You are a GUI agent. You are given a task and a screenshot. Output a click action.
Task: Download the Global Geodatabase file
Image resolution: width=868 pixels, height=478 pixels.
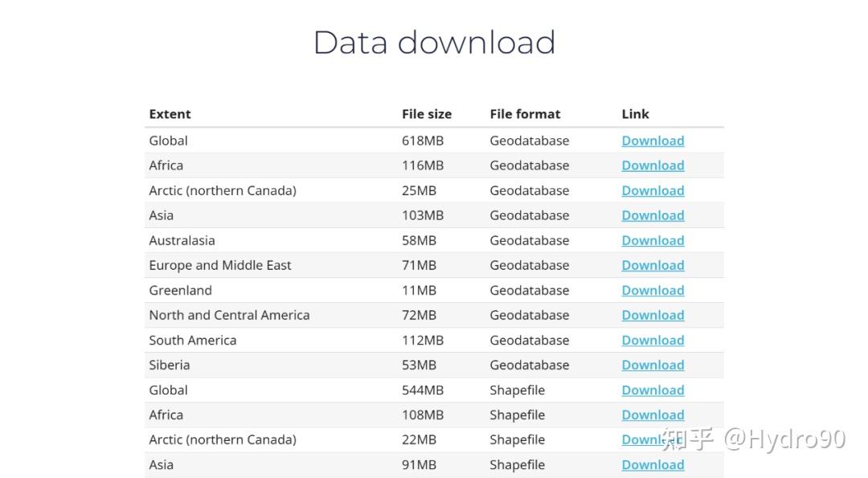(653, 141)
